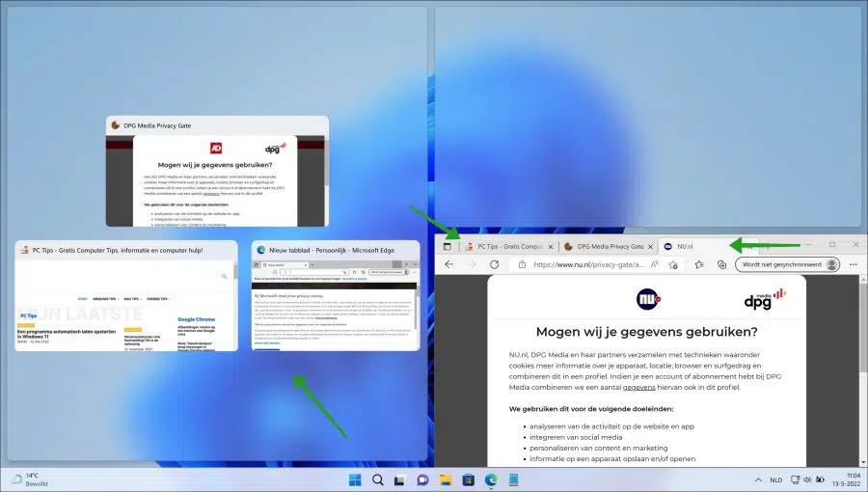The width and height of the screenshot is (868, 492).
Task: Open taskbar Search
Action: pyautogui.click(x=377, y=479)
